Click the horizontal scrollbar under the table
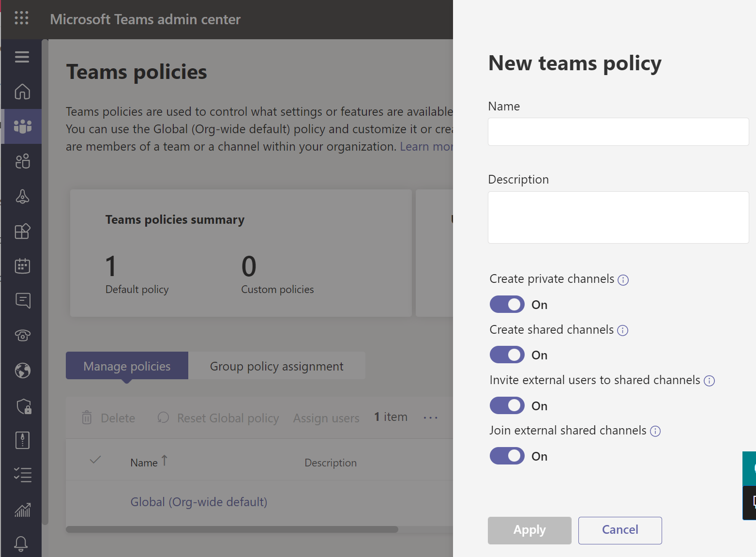Viewport: 756px width, 557px height. [x=232, y=529]
